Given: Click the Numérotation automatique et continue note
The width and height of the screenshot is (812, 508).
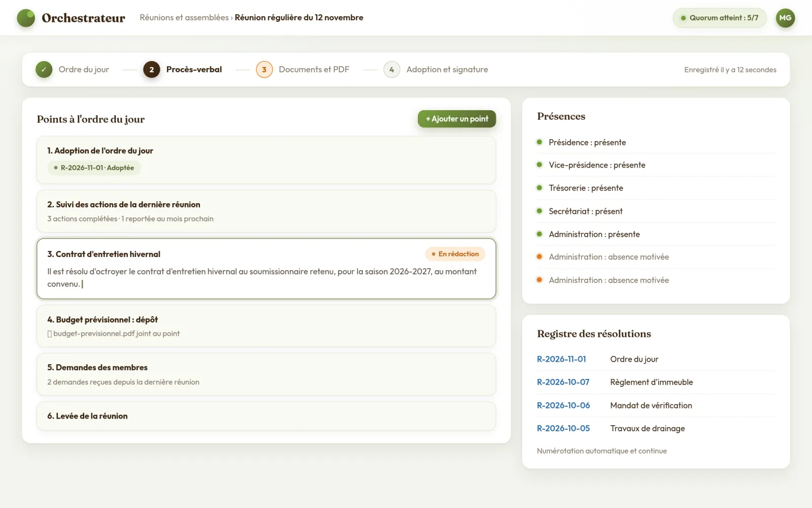Looking at the screenshot, I should [602, 451].
